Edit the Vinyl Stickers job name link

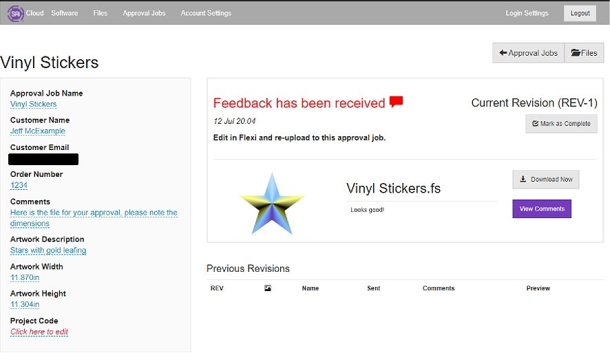coord(34,105)
